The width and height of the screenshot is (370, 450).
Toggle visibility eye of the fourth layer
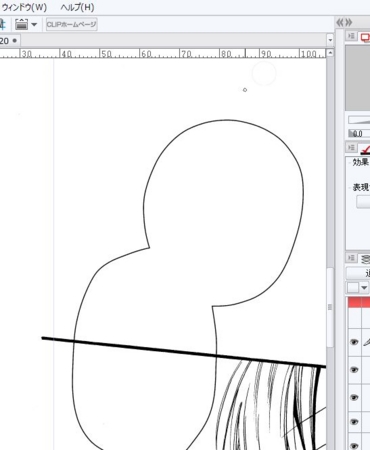[x=354, y=422]
